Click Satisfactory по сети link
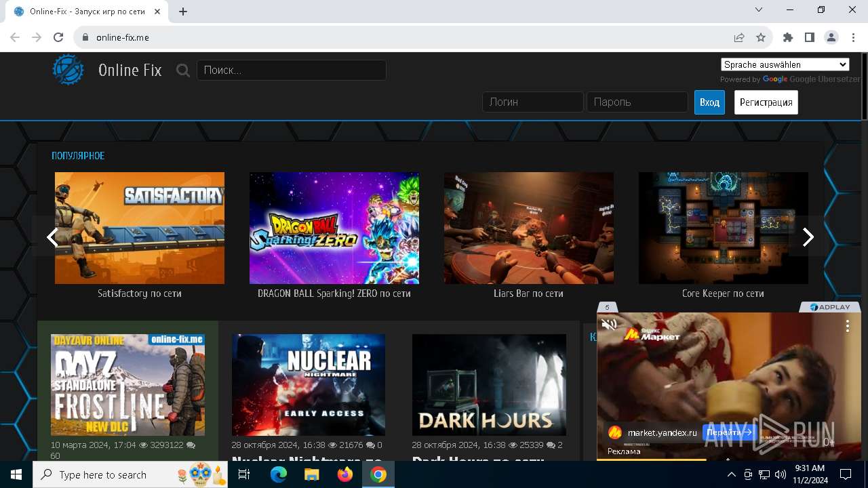The height and width of the screenshot is (488, 868). point(140,293)
